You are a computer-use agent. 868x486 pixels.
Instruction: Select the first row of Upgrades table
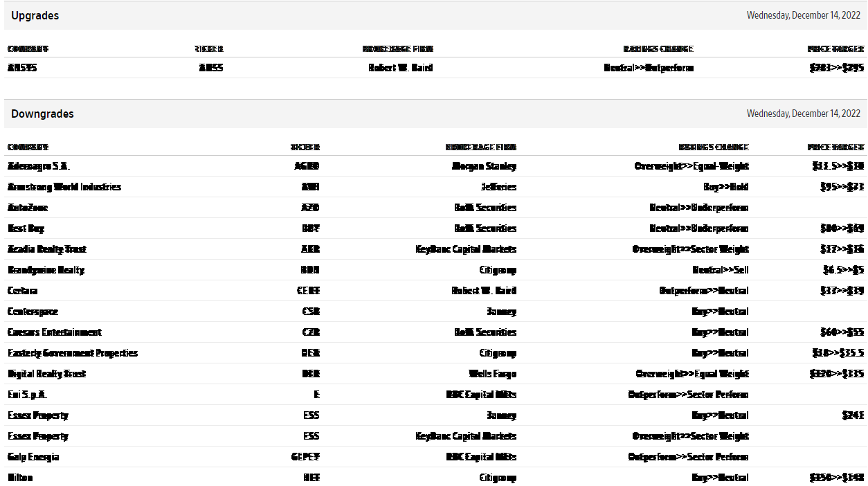click(434, 68)
